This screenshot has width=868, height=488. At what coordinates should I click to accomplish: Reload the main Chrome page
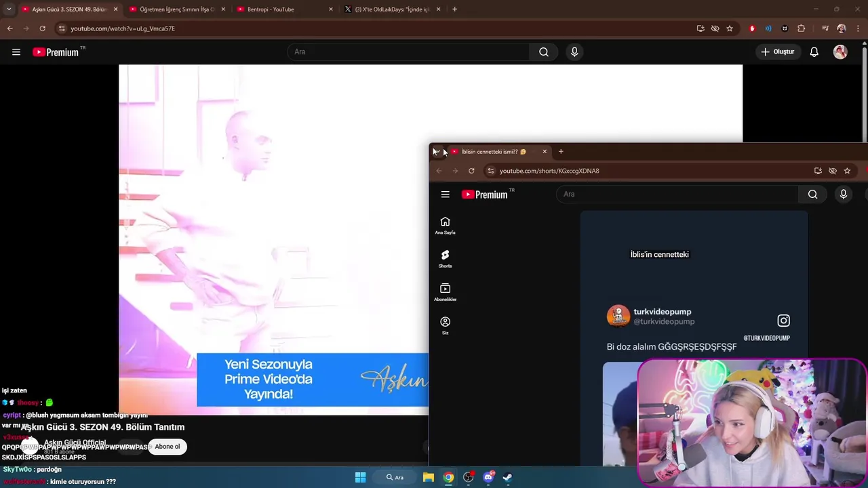click(42, 28)
